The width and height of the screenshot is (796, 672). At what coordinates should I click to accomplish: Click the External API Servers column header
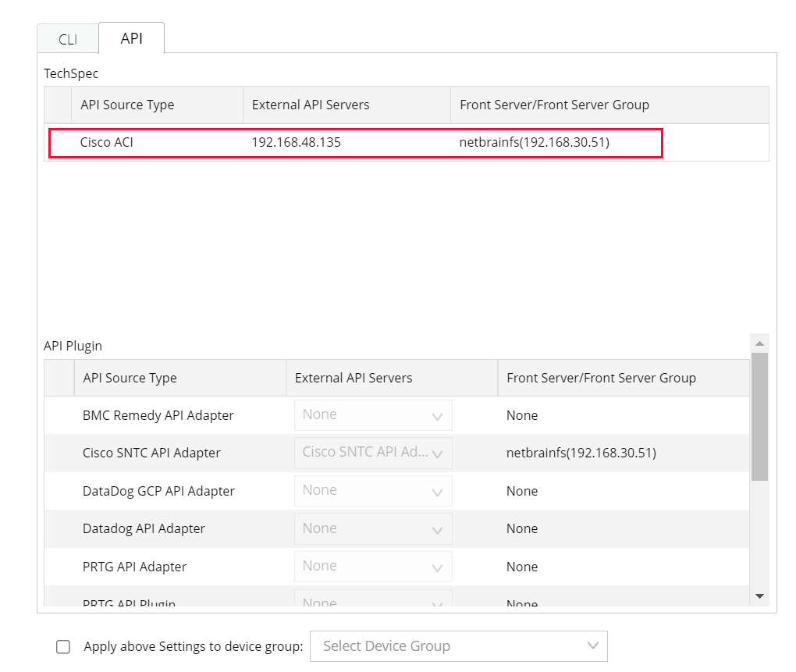pos(311,105)
